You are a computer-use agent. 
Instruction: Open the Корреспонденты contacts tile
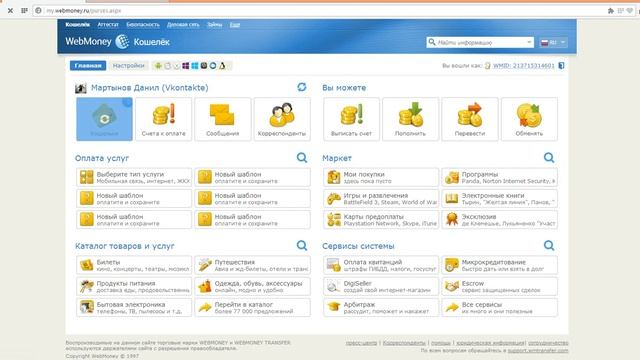(282, 119)
